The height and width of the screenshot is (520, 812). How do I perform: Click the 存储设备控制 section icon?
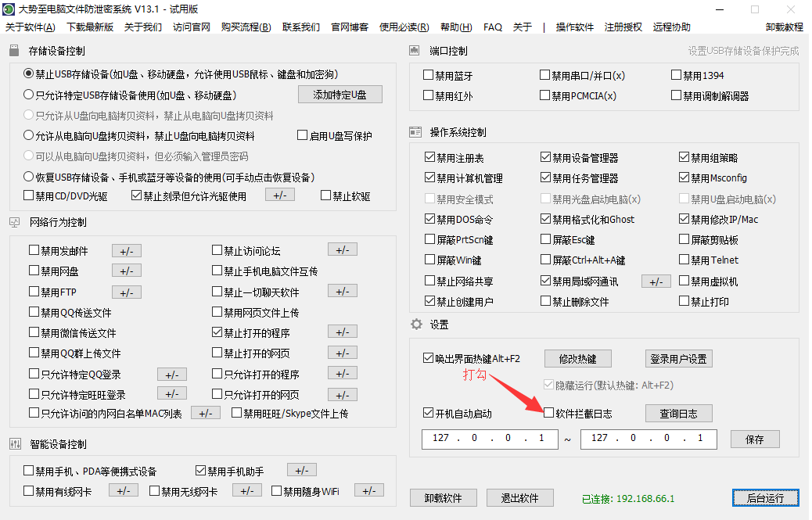pos(15,52)
